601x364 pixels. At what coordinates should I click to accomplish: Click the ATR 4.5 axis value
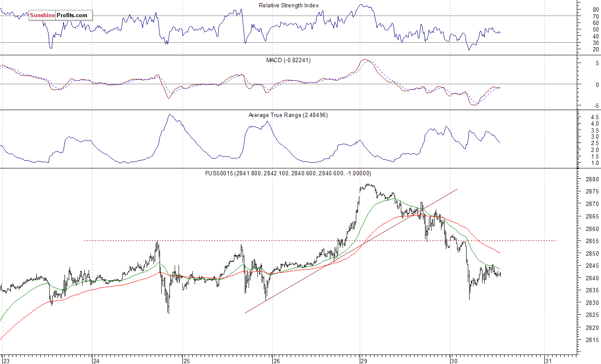coord(595,117)
